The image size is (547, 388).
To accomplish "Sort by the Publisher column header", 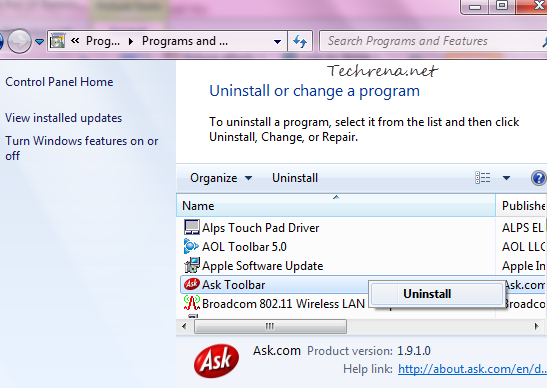I will click(x=522, y=206).
